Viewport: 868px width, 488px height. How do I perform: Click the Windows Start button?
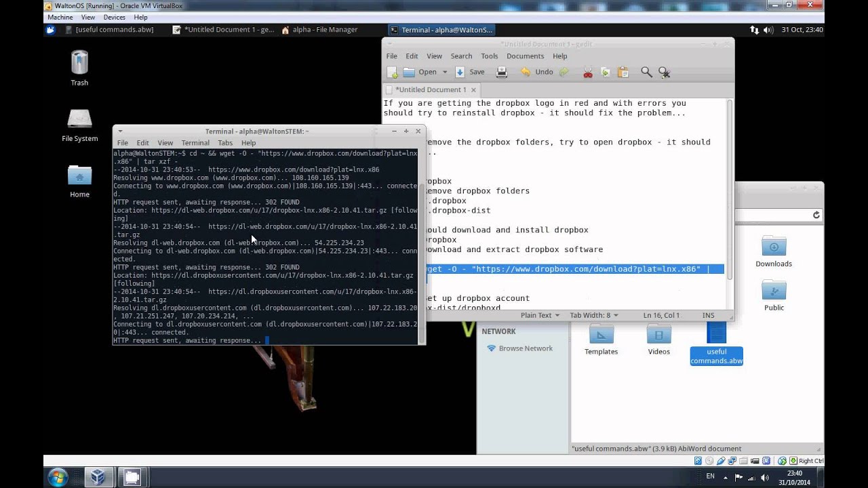click(x=58, y=477)
